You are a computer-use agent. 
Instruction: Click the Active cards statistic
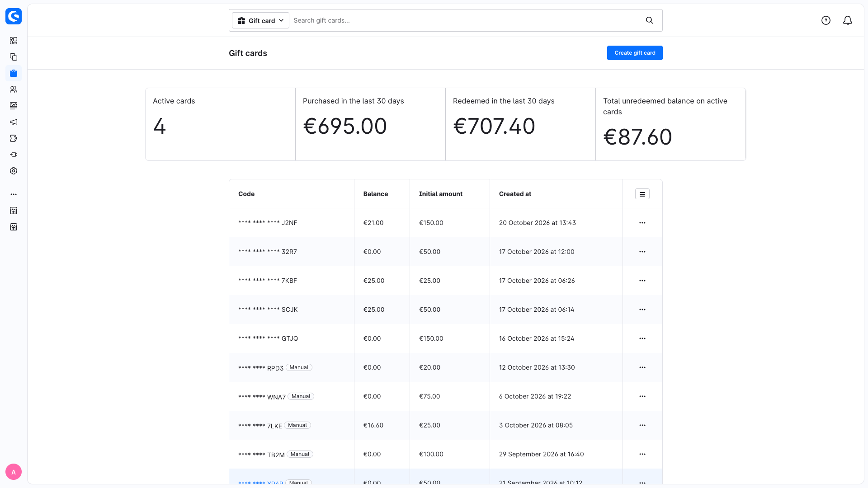coord(220,124)
